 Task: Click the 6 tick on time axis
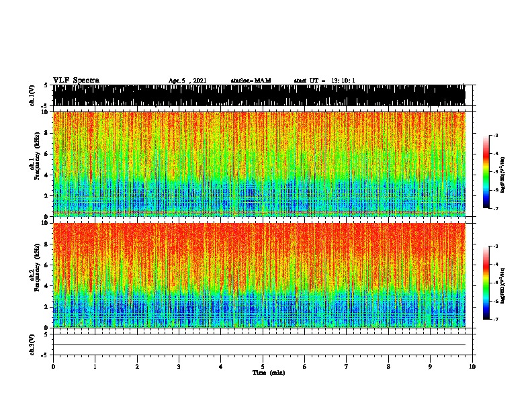(x=305, y=367)
